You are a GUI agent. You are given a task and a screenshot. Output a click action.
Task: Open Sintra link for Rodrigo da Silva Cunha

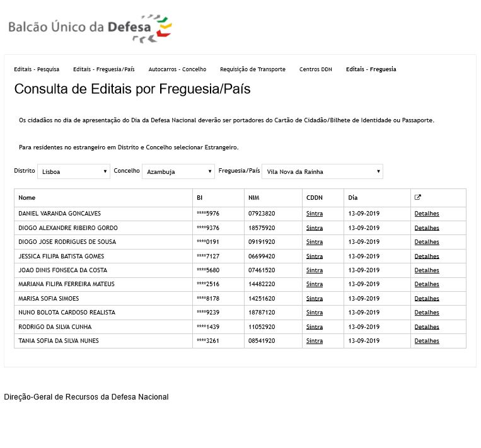click(x=314, y=327)
